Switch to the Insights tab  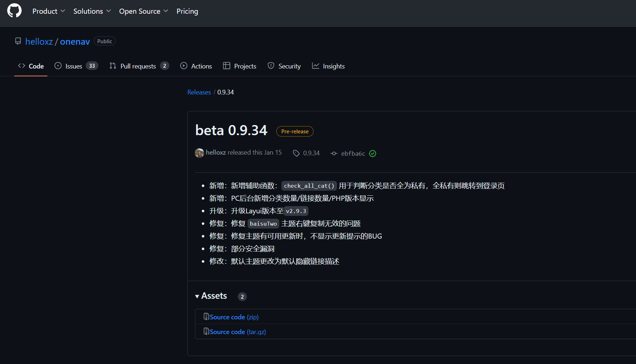pyautogui.click(x=328, y=66)
